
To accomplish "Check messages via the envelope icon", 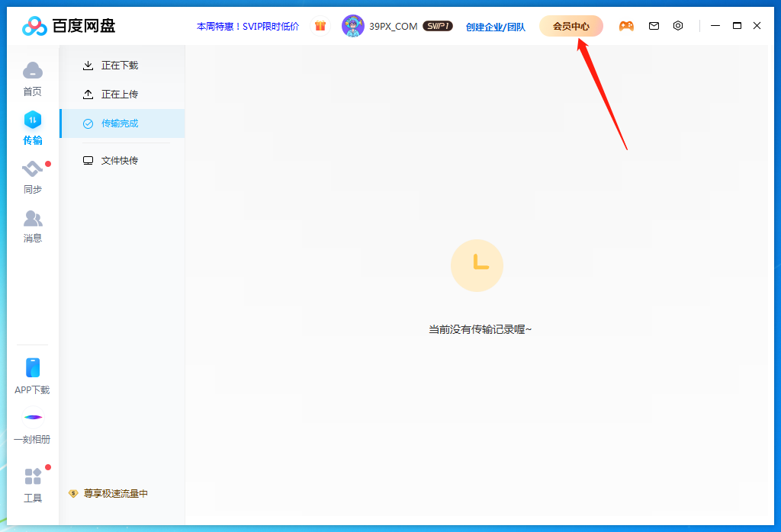I will 654,25.
